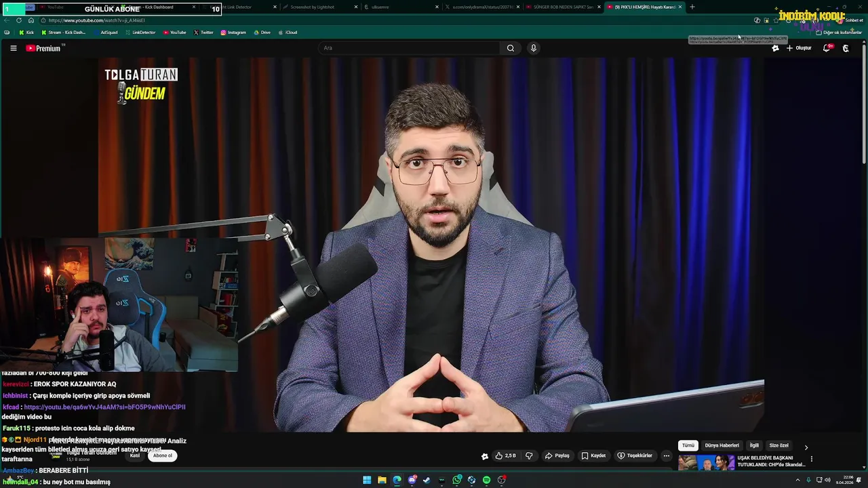
Task: Click the Paylaş share button
Action: 557,456
